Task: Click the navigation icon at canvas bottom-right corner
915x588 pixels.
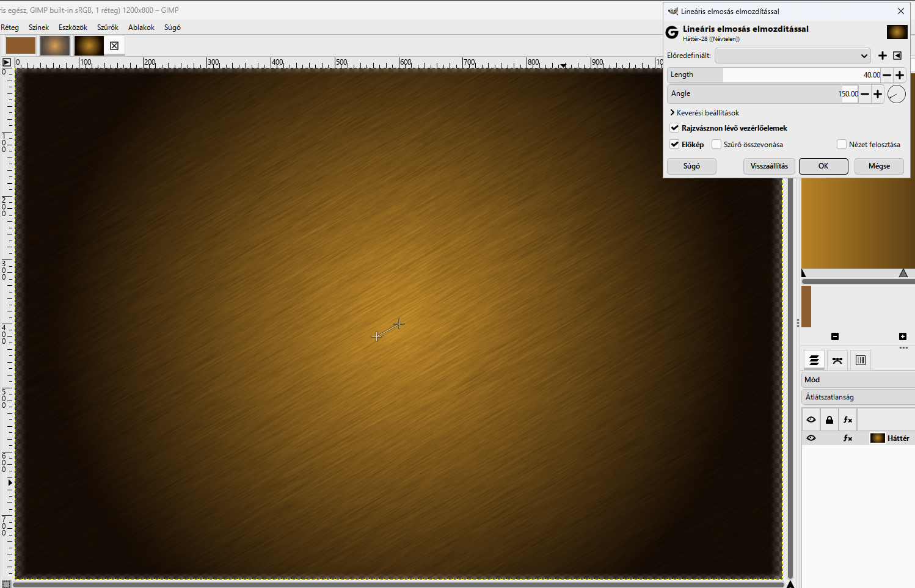Action: (x=790, y=584)
